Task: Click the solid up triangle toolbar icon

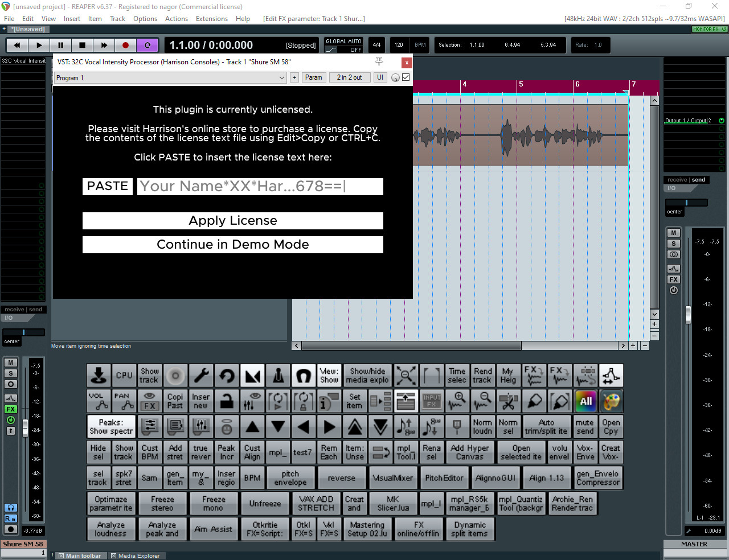Action: click(x=252, y=427)
